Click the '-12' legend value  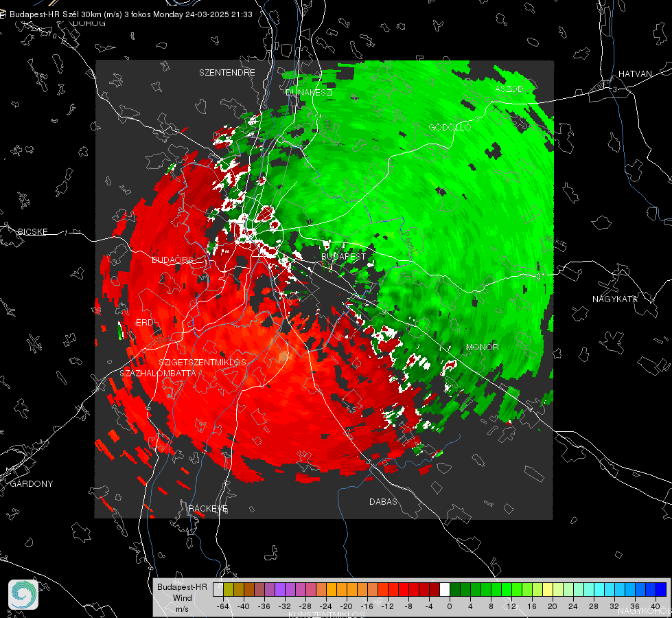pyautogui.click(x=388, y=606)
